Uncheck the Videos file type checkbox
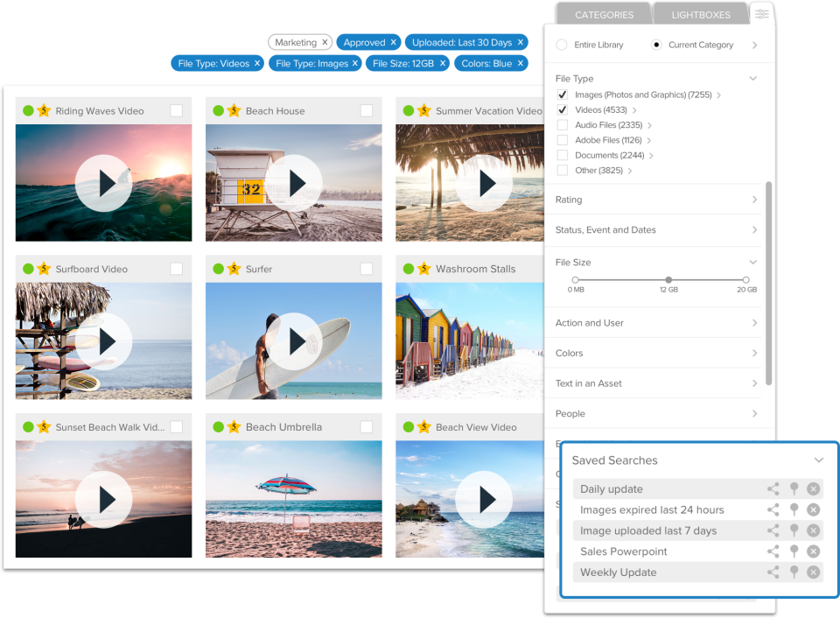 (562, 110)
